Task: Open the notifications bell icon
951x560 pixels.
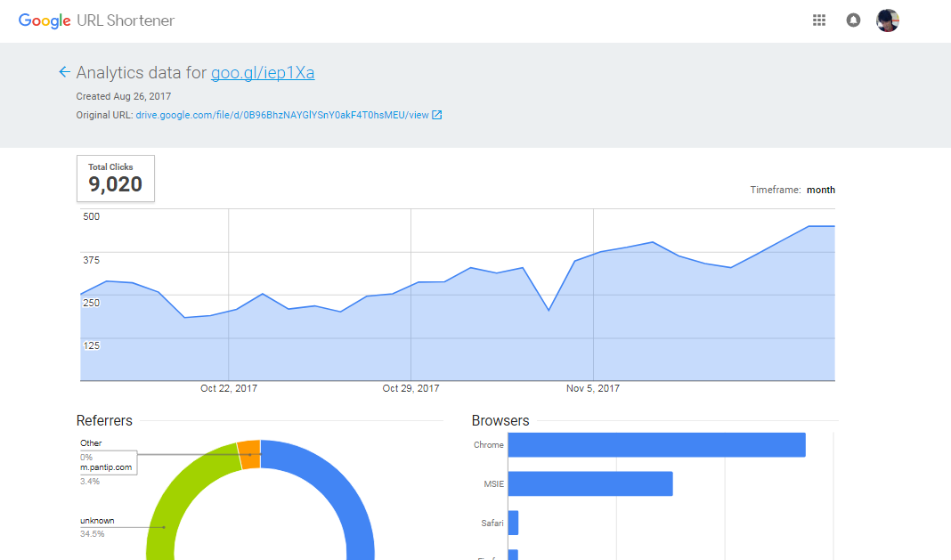Action: click(x=853, y=20)
